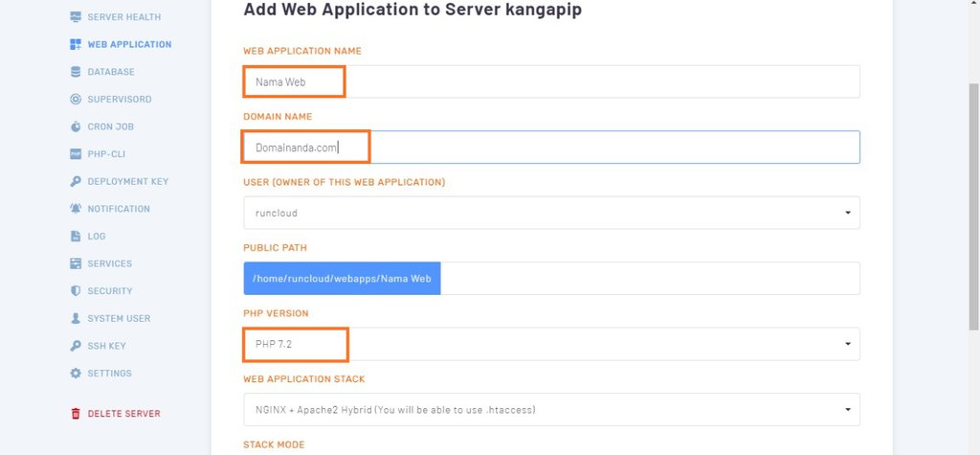The width and height of the screenshot is (980, 455).
Task: Click the Log document icon
Action: coord(76,236)
